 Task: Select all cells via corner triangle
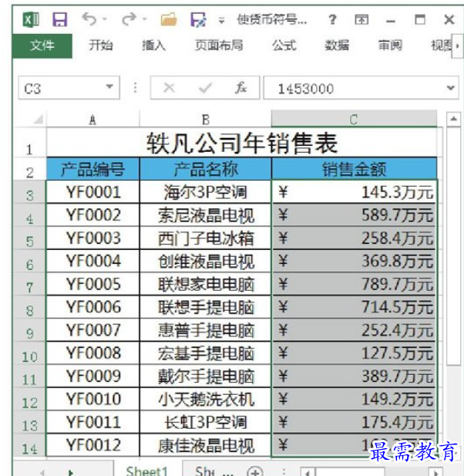[39, 120]
